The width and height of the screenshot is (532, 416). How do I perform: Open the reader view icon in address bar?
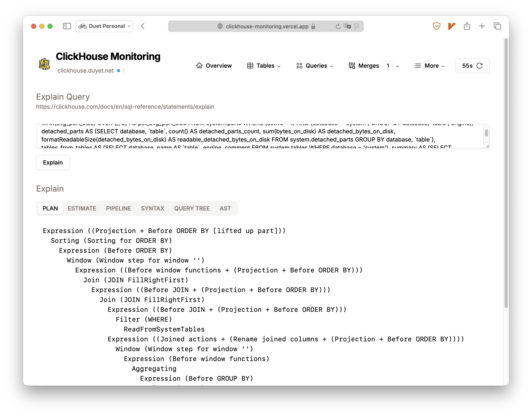(x=356, y=26)
